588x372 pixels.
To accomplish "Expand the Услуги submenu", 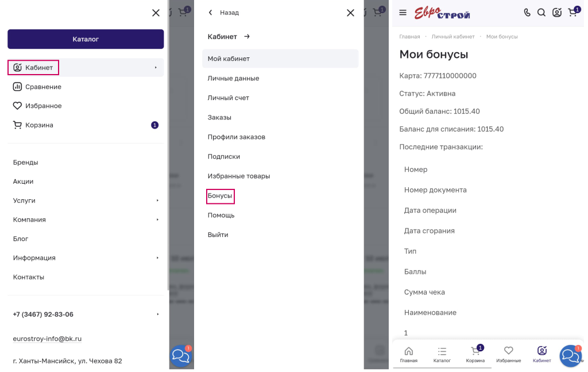I will pyautogui.click(x=85, y=200).
